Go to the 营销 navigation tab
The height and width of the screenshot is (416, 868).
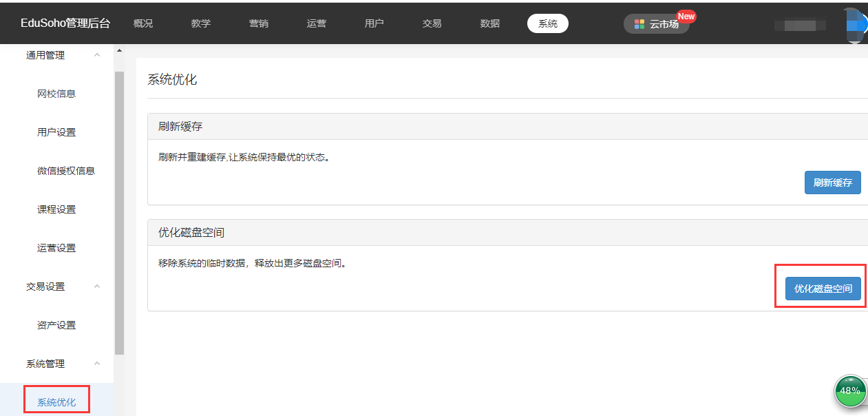[259, 23]
